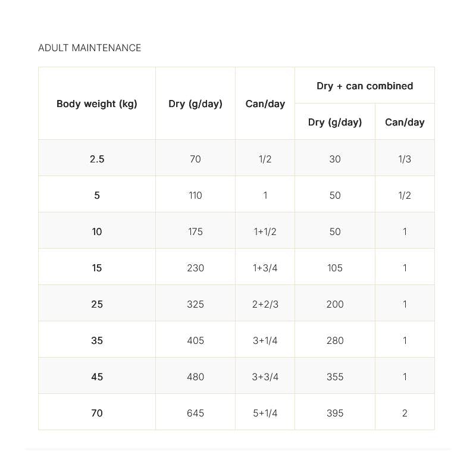Select the 200 combined dry value
This screenshot has width=476, height=476.
coord(335,304)
